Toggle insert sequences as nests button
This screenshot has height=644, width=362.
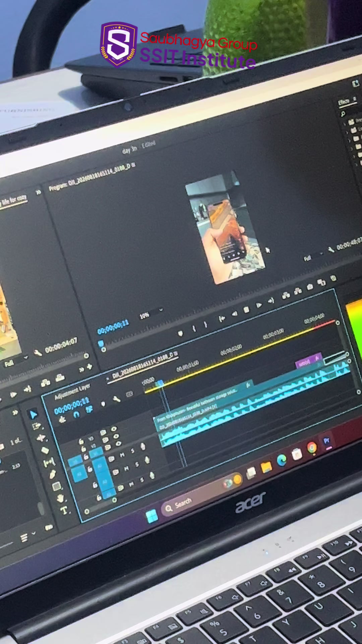pyautogui.click(x=62, y=420)
